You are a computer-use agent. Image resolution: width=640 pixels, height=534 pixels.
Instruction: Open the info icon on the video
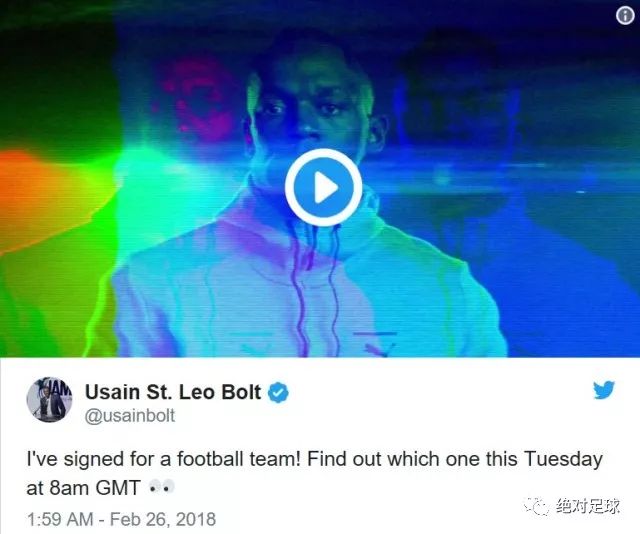(625, 16)
